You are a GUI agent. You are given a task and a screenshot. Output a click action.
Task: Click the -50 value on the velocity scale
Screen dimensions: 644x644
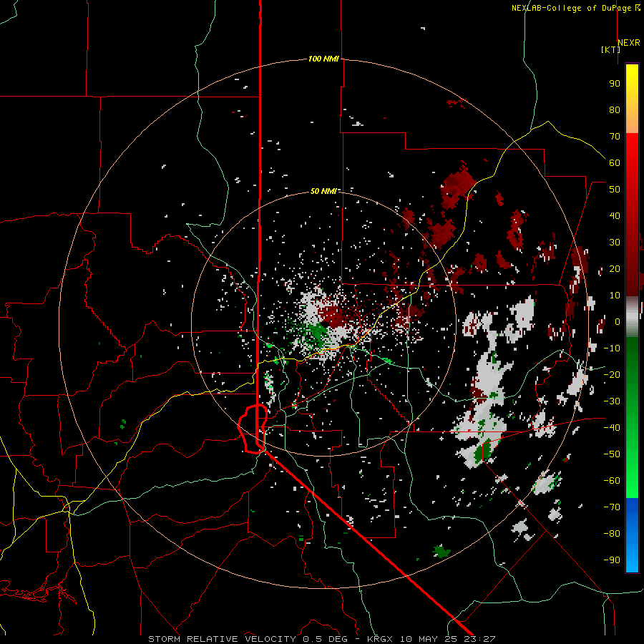612,454
